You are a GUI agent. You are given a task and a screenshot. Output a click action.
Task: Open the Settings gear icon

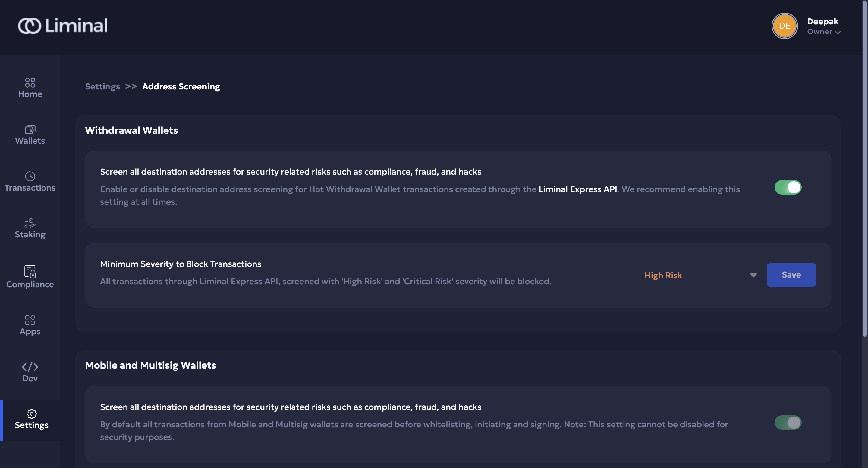coord(32,413)
